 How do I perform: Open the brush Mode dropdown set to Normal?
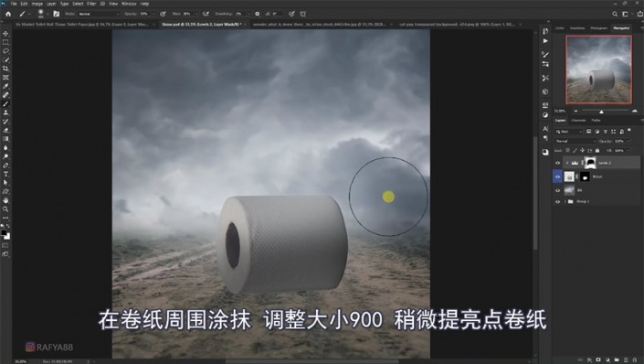coord(99,14)
